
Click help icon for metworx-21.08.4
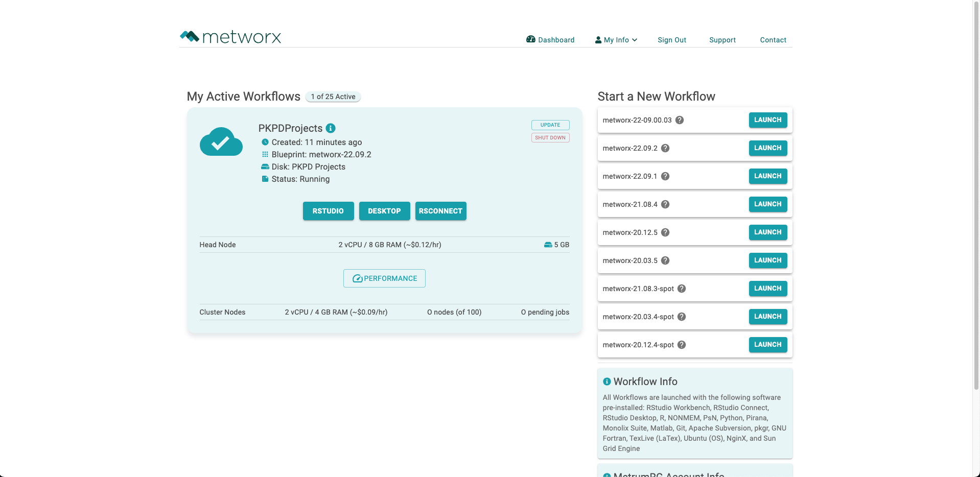coord(665,204)
